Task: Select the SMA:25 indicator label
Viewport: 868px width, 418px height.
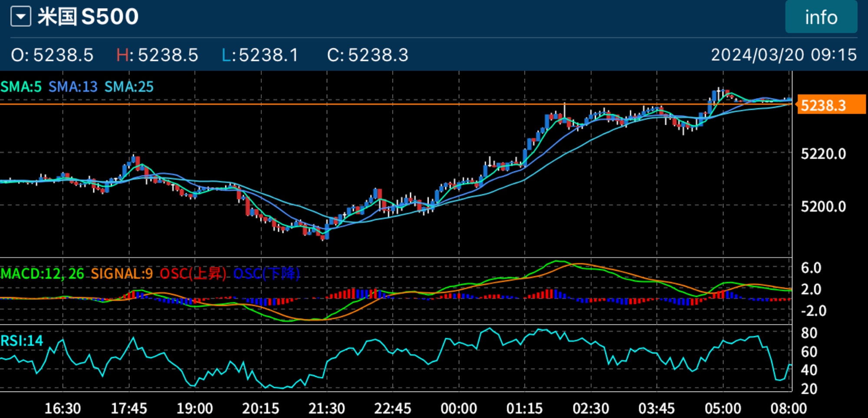Action: [129, 87]
